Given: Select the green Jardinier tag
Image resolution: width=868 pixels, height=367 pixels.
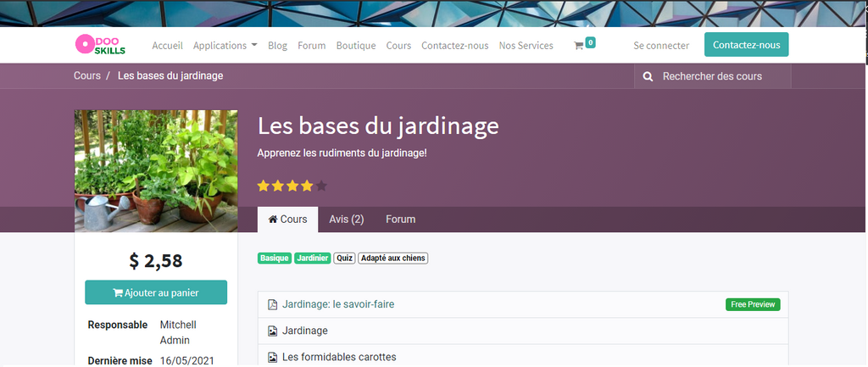Looking at the screenshot, I should click(312, 259).
